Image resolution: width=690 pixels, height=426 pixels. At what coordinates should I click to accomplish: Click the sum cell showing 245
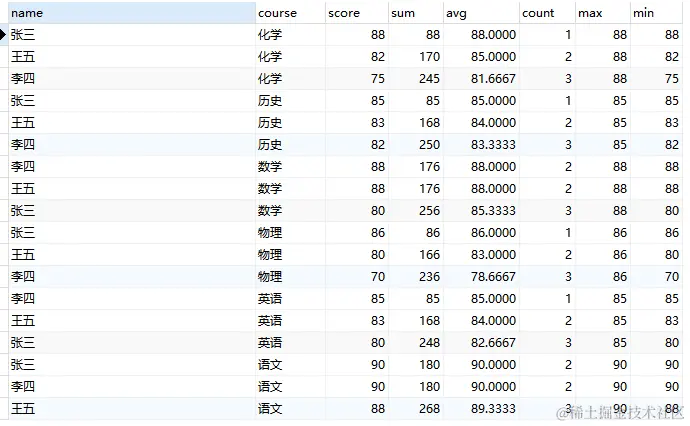point(415,79)
